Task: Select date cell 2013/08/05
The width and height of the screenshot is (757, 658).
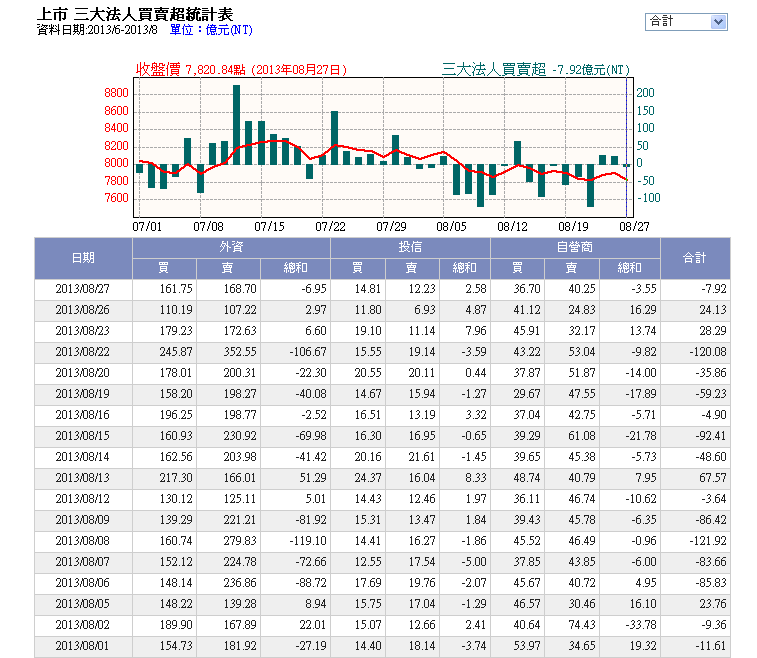Action: coord(83,604)
